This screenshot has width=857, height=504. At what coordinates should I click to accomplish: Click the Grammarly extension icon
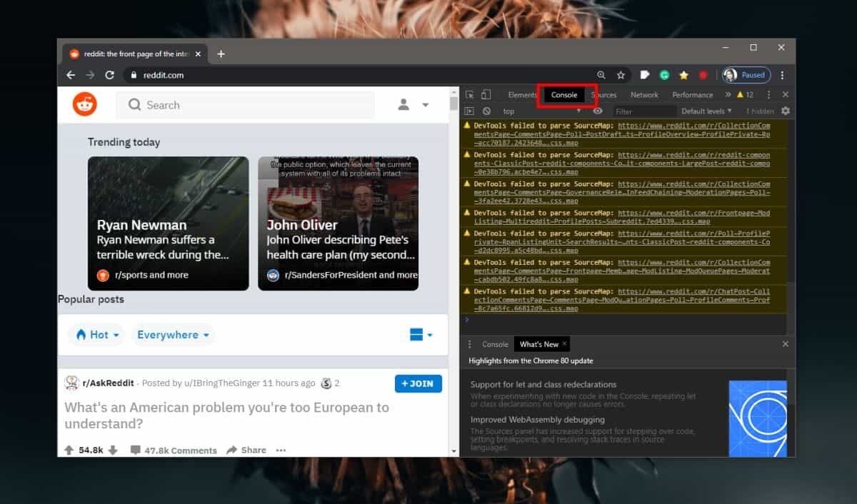click(x=664, y=75)
